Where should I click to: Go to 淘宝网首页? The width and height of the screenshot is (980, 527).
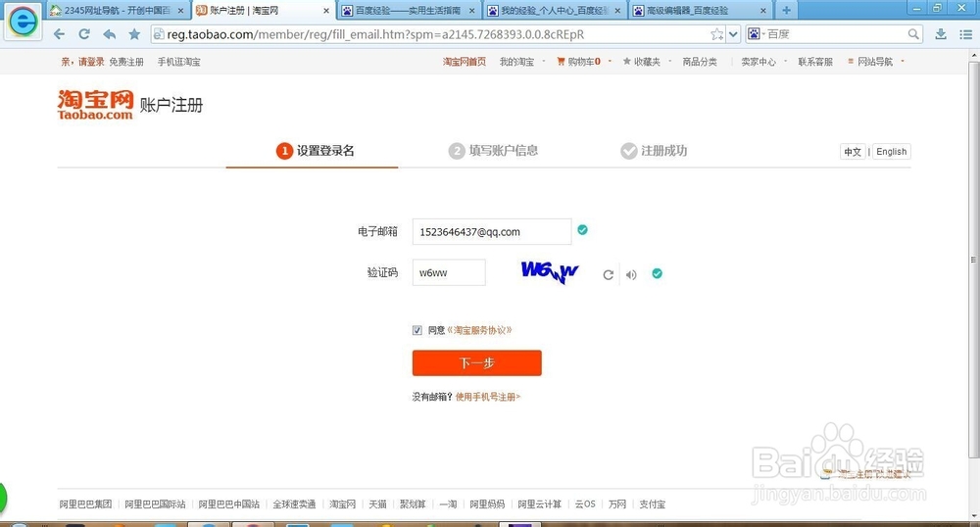(465, 61)
